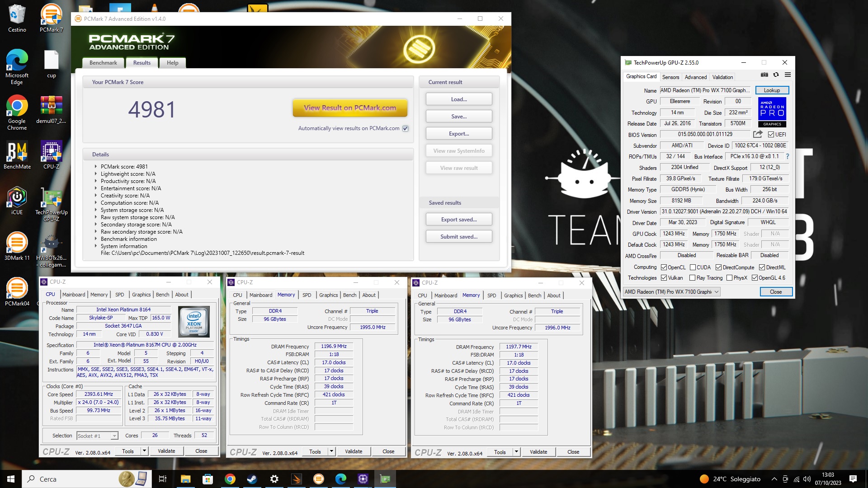Open the Socket #1 selection dropdown
Viewport: 868px width, 488px height.
pyautogui.click(x=97, y=436)
